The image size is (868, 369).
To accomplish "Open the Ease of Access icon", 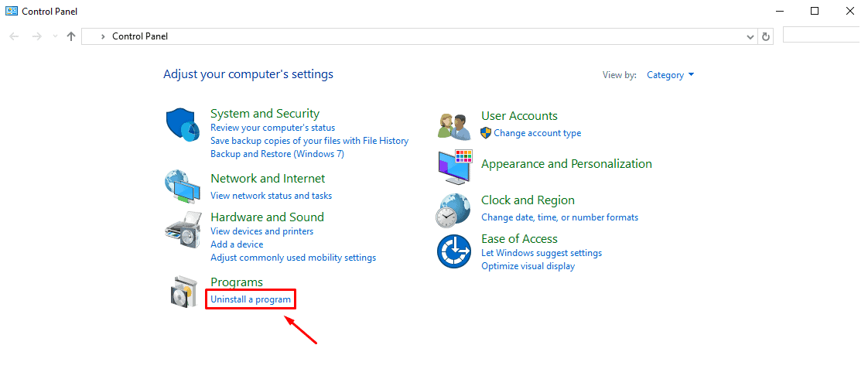I will pos(453,251).
